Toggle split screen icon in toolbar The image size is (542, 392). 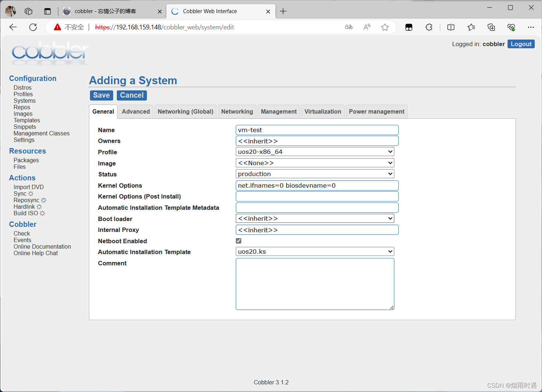451,27
